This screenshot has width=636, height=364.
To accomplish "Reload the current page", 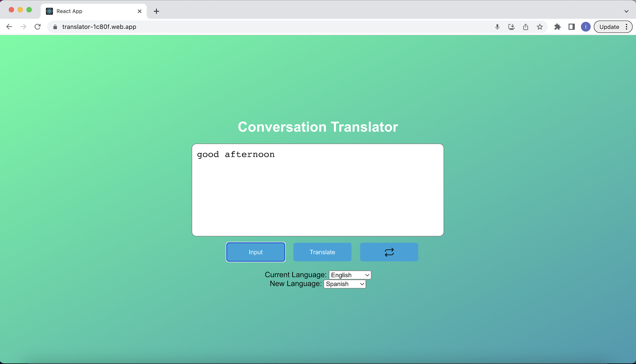I will pos(38,27).
